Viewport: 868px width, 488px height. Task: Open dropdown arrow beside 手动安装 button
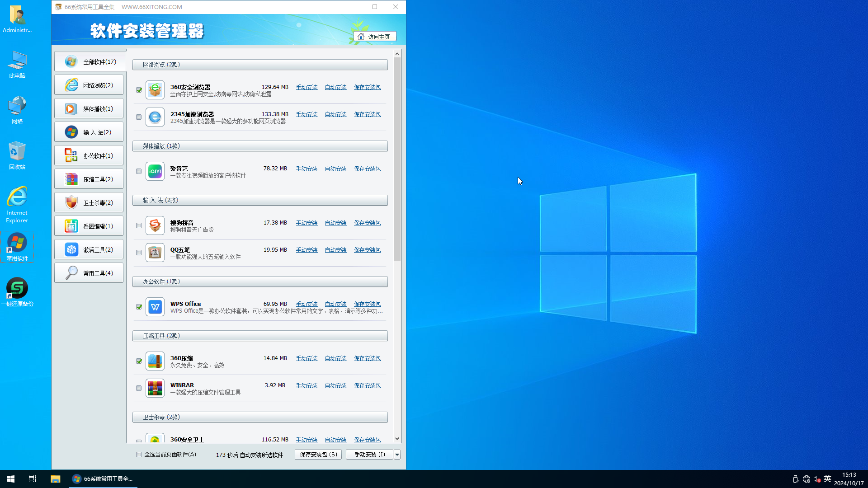click(x=397, y=455)
